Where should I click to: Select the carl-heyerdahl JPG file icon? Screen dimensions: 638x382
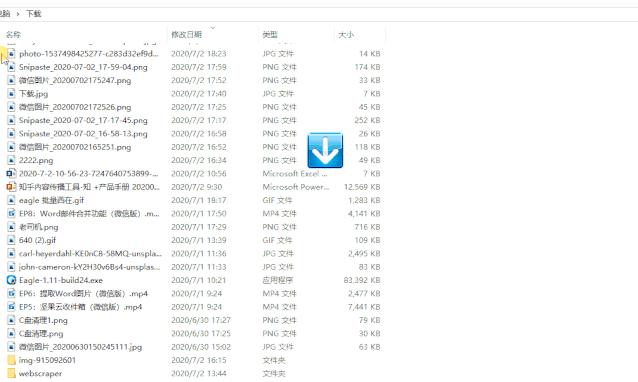(11, 253)
